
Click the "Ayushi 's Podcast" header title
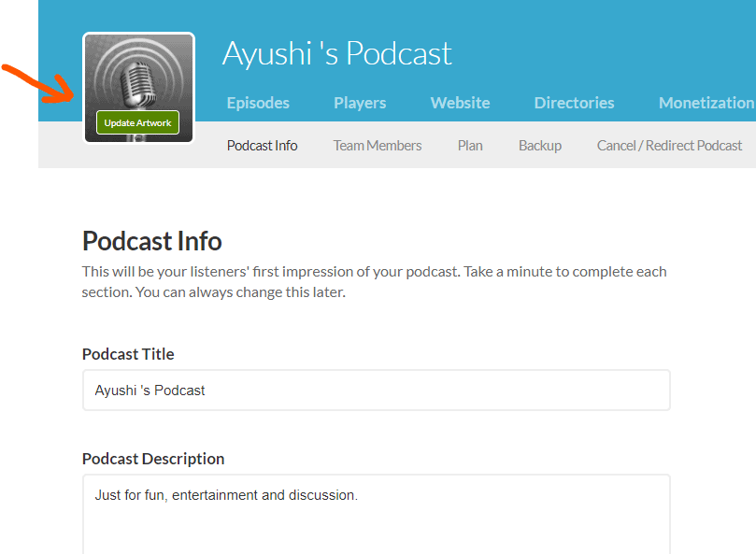click(336, 53)
